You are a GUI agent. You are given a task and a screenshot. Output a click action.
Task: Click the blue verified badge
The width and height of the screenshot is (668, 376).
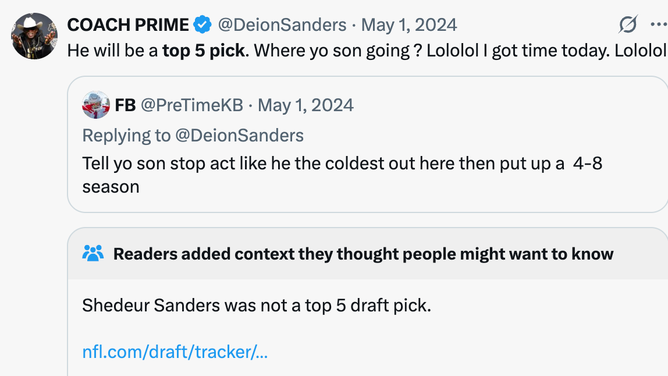click(202, 24)
